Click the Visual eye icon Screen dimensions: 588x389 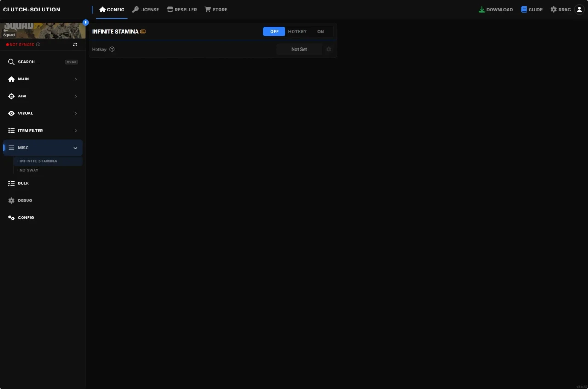[x=11, y=113]
